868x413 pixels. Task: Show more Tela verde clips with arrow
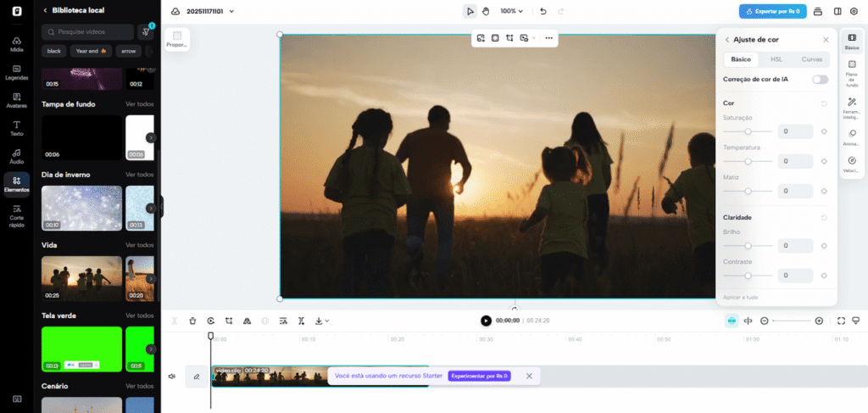(x=151, y=349)
